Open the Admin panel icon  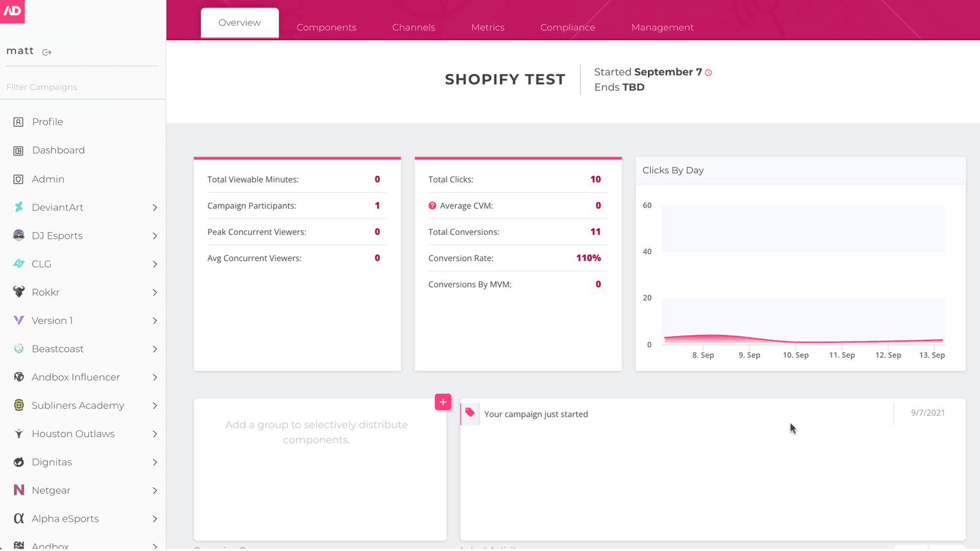[x=18, y=179]
